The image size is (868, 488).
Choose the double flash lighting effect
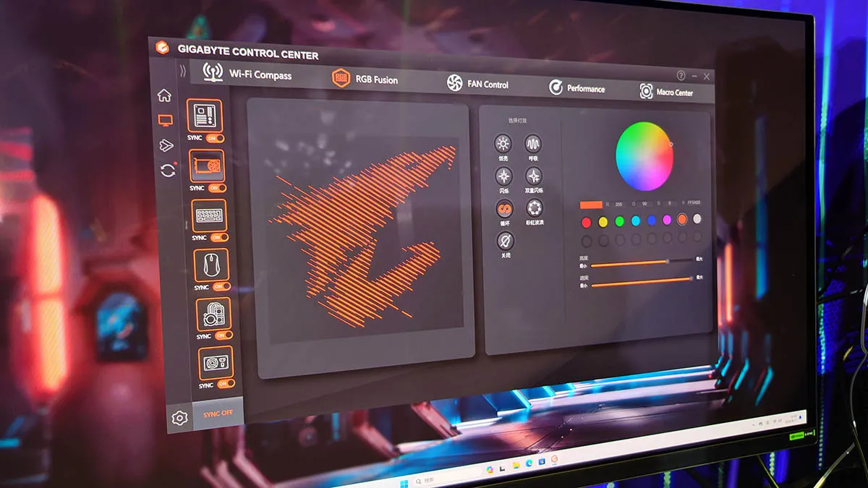534,176
